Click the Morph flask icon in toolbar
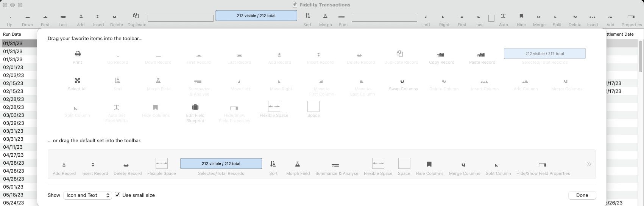Screen dimensions: 644x206 pyautogui.click(x=325, y=16)
